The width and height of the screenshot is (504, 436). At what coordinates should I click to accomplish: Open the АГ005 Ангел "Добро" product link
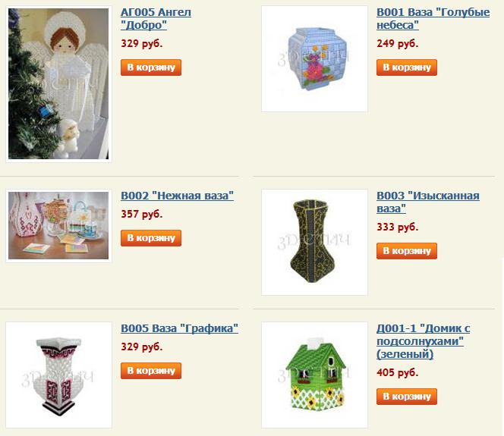156,19
